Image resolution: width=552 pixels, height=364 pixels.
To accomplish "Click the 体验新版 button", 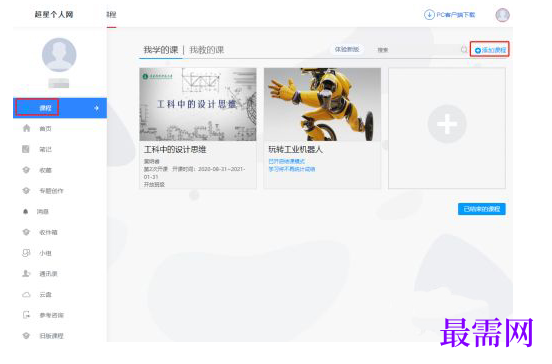I will tap(347, 49).
